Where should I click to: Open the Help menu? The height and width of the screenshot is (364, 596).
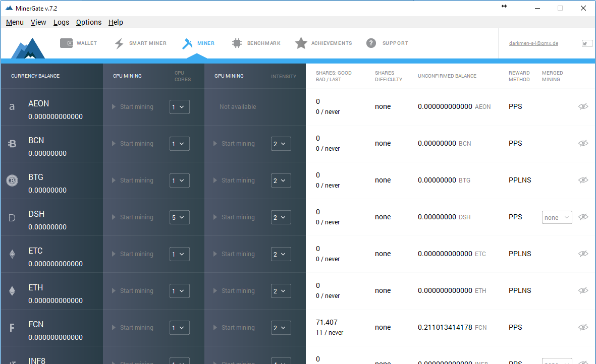[116, 22]
